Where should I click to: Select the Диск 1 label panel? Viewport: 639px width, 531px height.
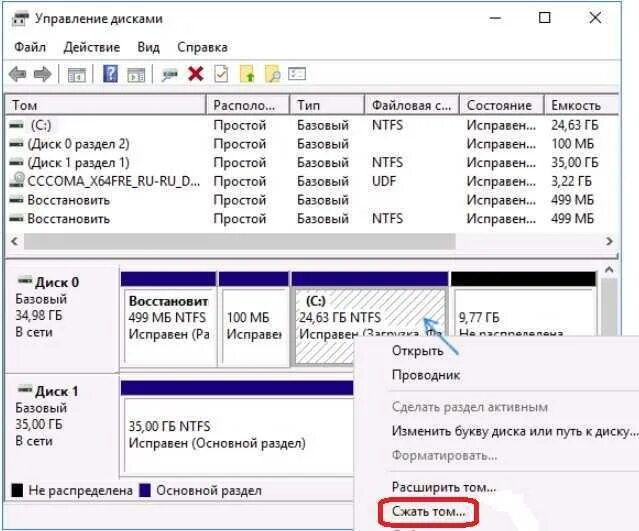tap(62, 424)
